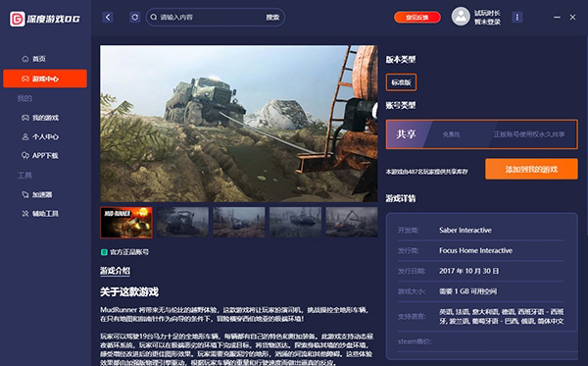588x366 pixels.
Task: Select the 共享 account type option
Action: coord(482,134)
